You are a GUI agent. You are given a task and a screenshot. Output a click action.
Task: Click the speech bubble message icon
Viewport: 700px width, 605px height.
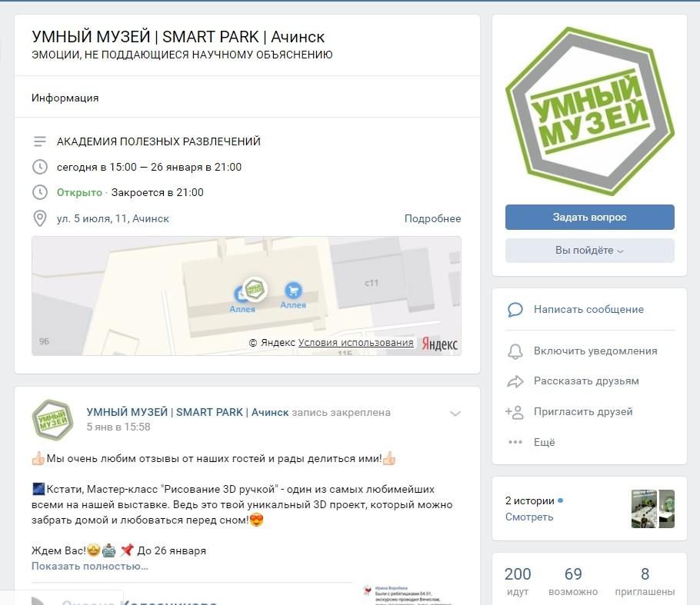coord(515,309)
